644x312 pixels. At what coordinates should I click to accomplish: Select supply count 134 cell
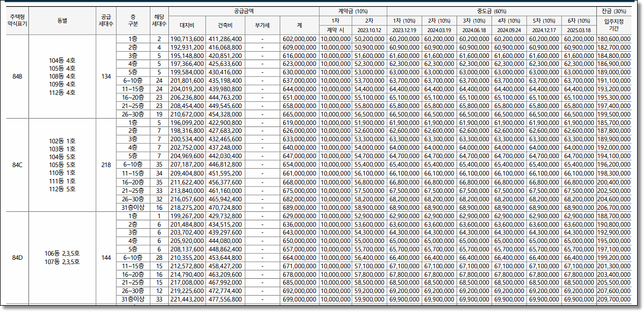(x=106, y=76)
